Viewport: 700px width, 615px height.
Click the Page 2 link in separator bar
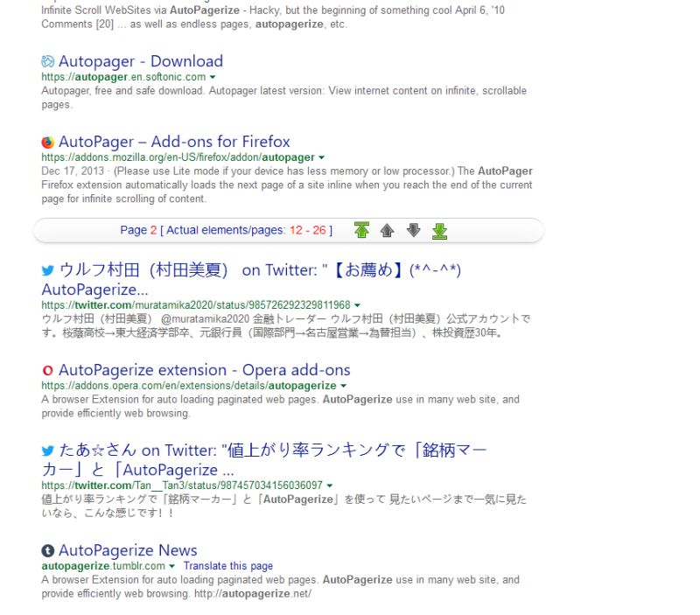138,230
